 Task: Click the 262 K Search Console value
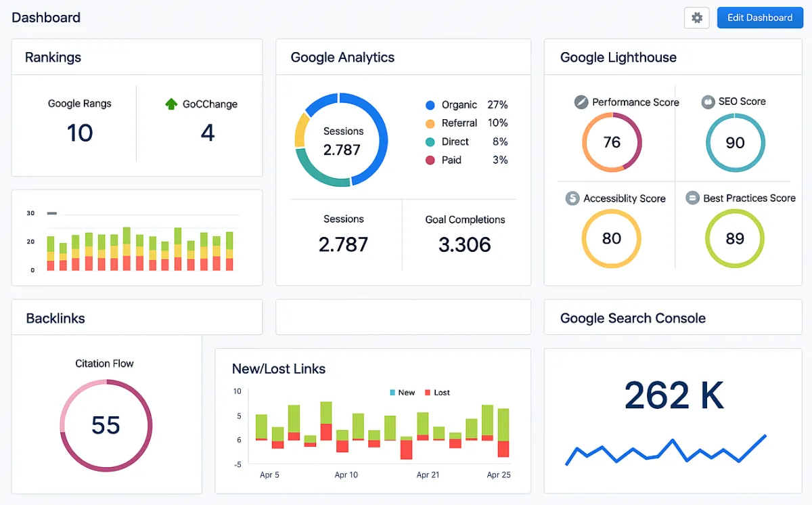coord(674,395)
